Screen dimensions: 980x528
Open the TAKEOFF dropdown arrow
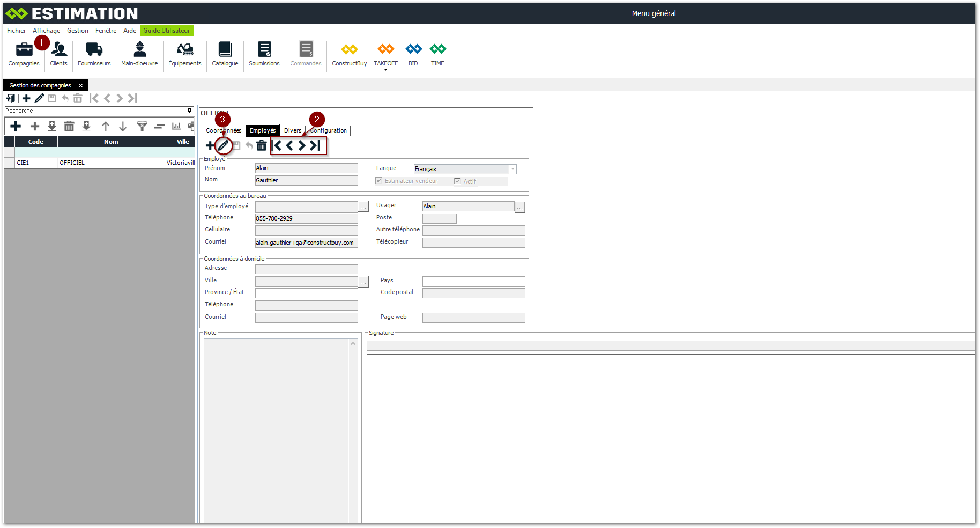point(385,70)
